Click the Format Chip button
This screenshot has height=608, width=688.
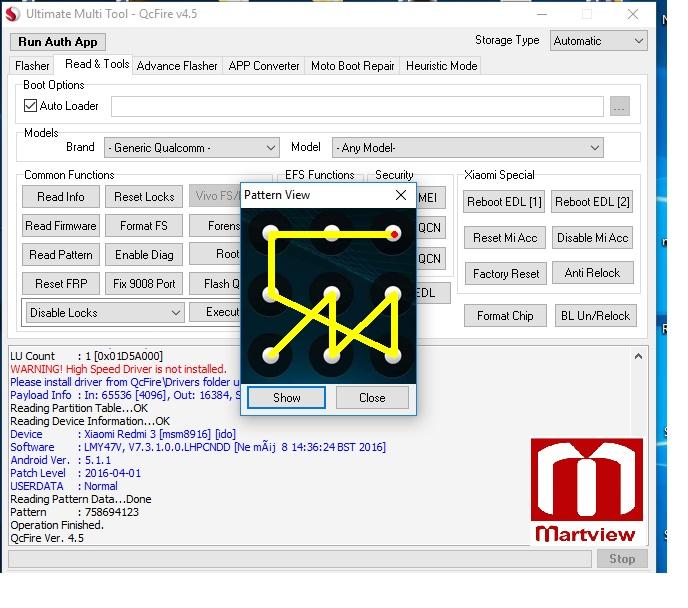(x=505, y=316)
